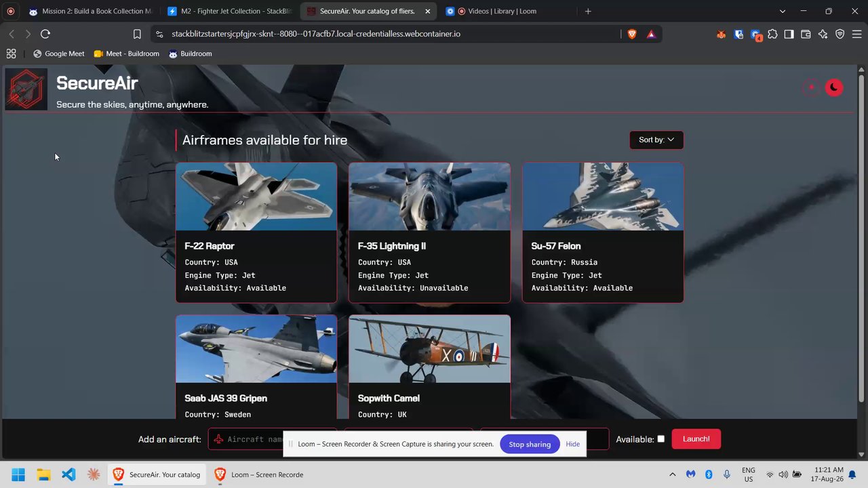Open Leo AI sparkle assistant
Image resolution: width=868 pixels, height=488 pixels.
(823, 34)
